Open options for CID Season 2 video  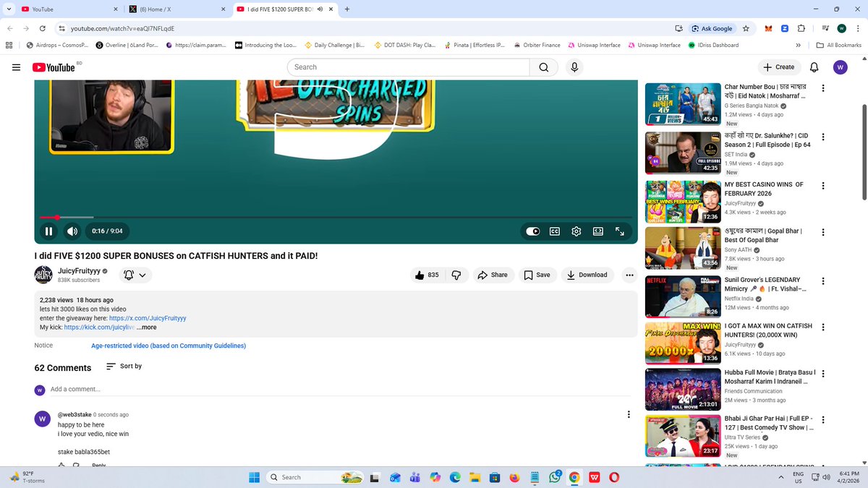click(823, 137)
